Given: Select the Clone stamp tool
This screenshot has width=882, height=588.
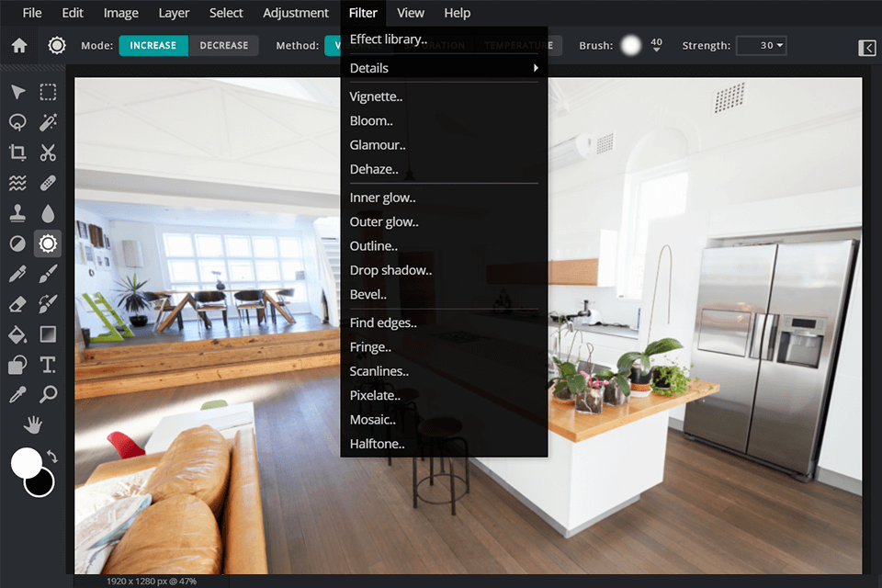Looking at the screenshot, I should coord(17,213).
